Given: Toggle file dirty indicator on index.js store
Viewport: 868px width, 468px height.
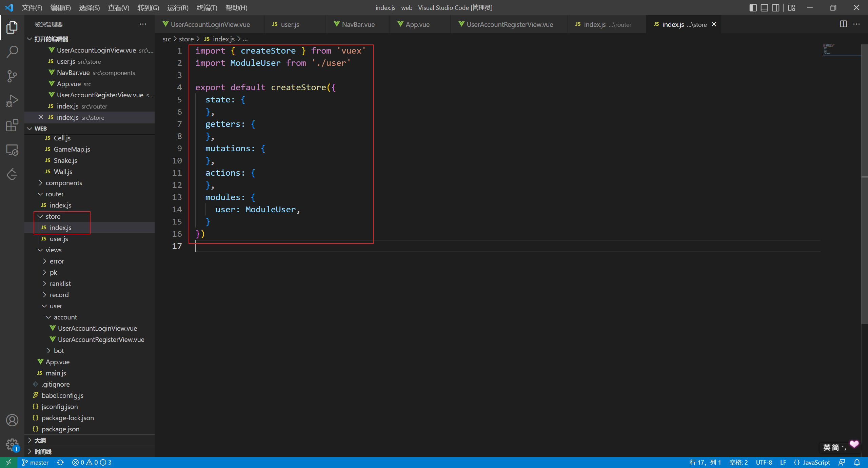Looking at the screenshot, I should tap(715, 24).
